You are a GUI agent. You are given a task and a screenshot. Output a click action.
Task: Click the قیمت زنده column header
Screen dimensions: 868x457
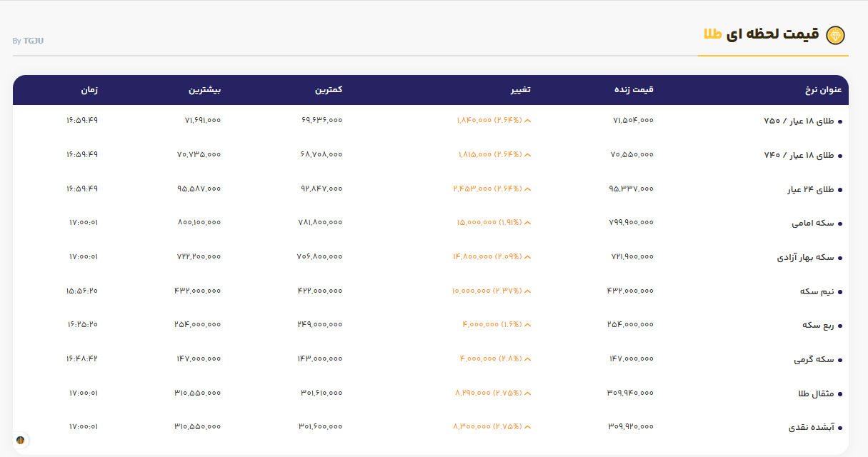click(634, 90)
